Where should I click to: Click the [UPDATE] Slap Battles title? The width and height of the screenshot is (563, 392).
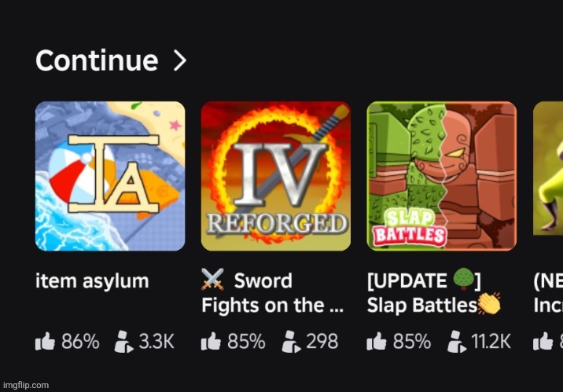(x=434, y=293)
